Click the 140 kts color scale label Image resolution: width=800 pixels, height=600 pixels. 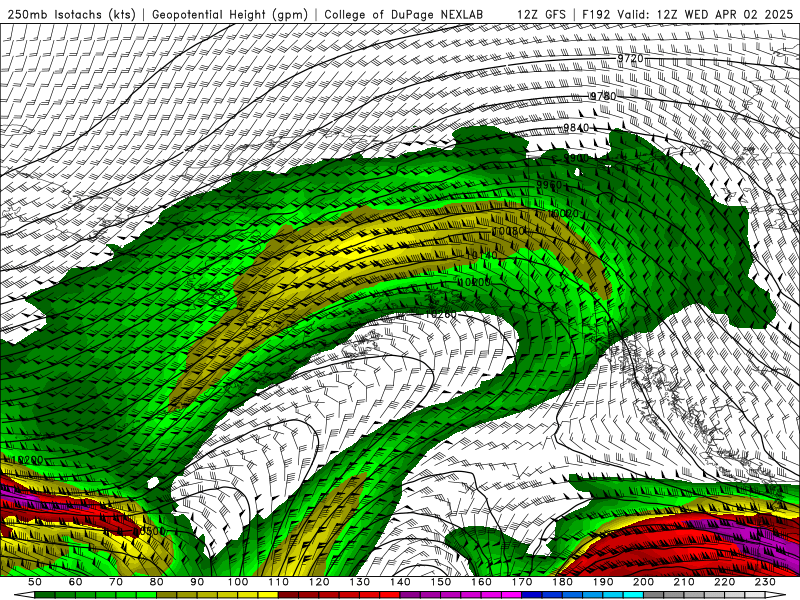pos(400,582)
